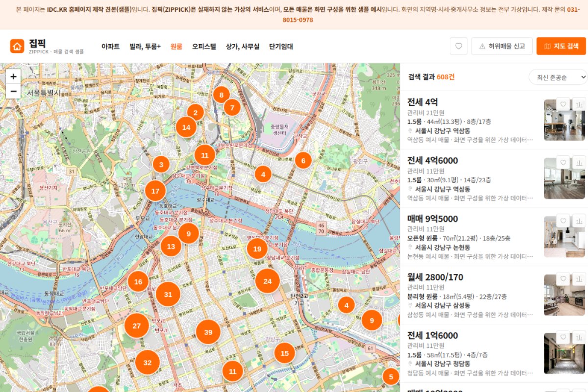Click the 검색 결과 608건 result count
The width and height of the screenshot is (588, 392).
(x=431, y=77)
